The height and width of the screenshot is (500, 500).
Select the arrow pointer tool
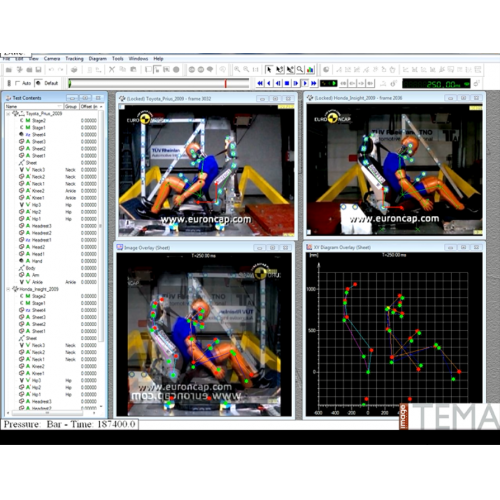coord(269,69)
